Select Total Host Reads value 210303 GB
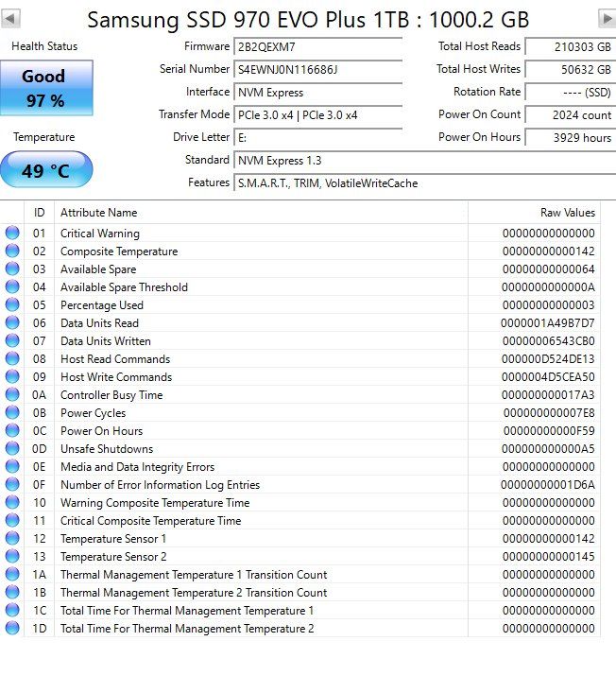 click(571, 46)
